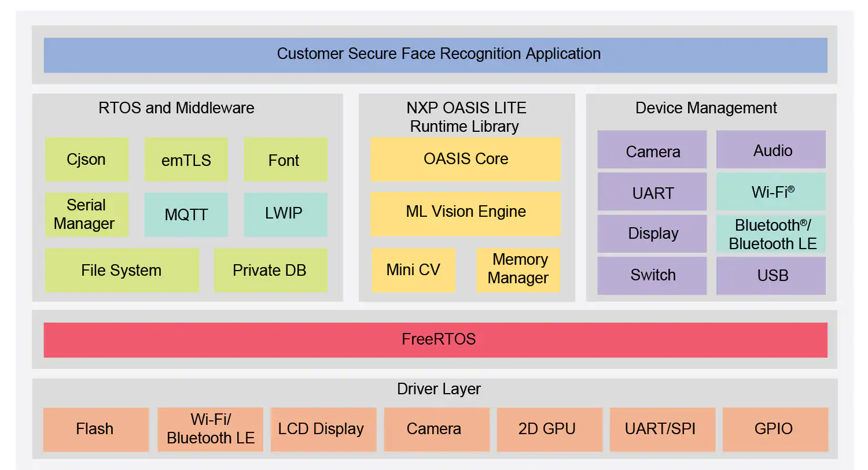Select the emTLS block
Screen dimensions: 868x470
[186, 159]
